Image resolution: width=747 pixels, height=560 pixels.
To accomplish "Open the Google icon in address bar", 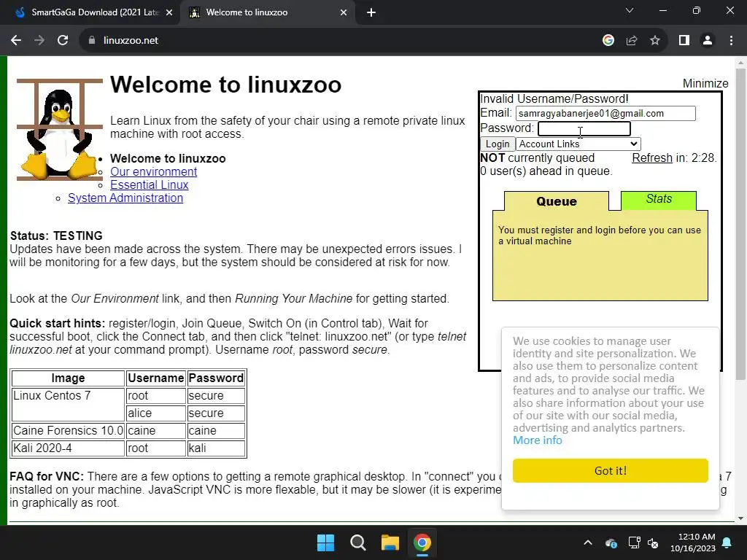I will pyautogui.click(x=608, y=41).
